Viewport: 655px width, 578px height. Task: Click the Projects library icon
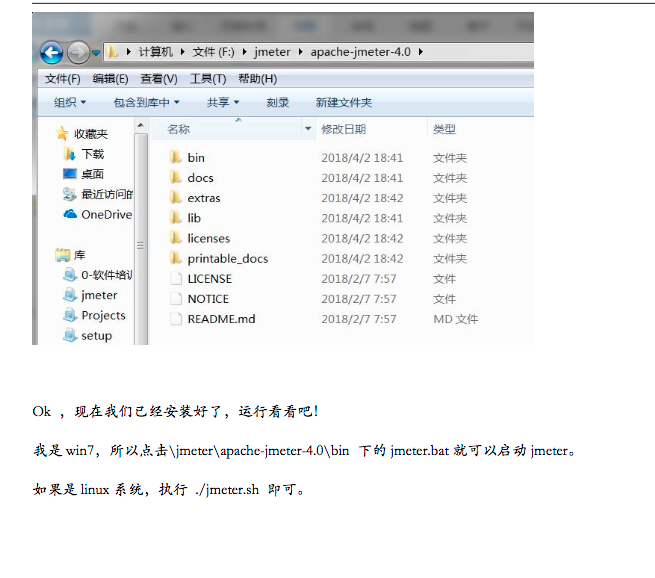[70, 315]
